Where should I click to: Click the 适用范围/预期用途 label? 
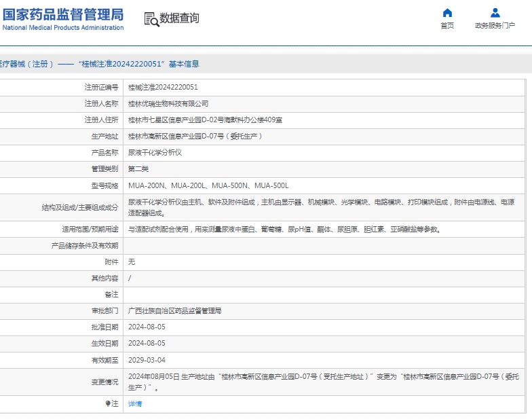click(x=90, y=230)
